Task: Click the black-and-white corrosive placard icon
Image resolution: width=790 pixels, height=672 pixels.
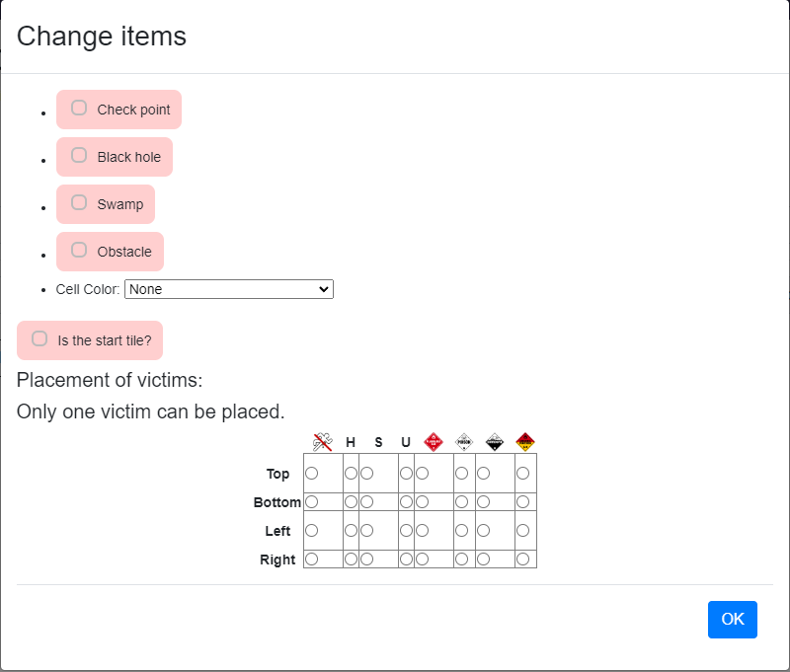Action: click(495, 442)
